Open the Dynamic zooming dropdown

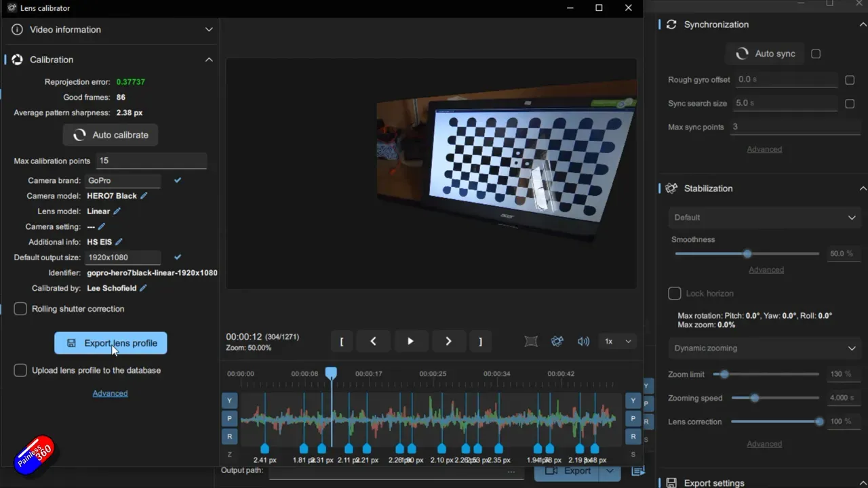764,348
